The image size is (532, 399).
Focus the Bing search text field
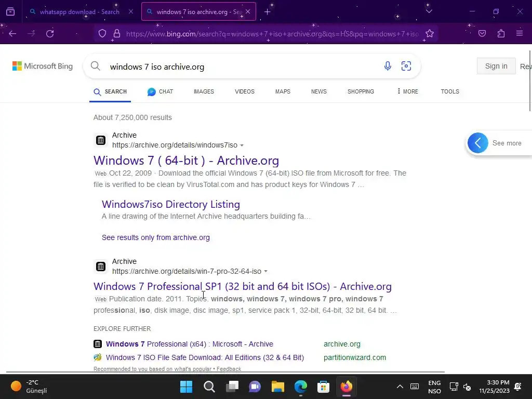(243, 66)
